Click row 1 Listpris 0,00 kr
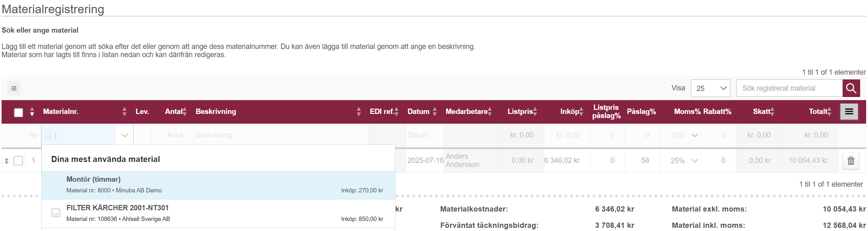Screen dimensions: 868x231 pyautogui.click(x=522, y=160)
